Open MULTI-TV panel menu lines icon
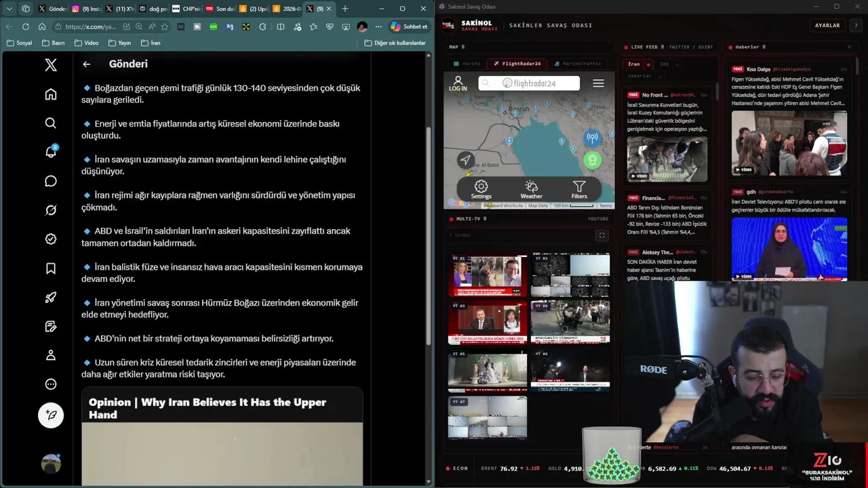The width and height of the screenshot is (868, 488). click(x=485, y=219)
